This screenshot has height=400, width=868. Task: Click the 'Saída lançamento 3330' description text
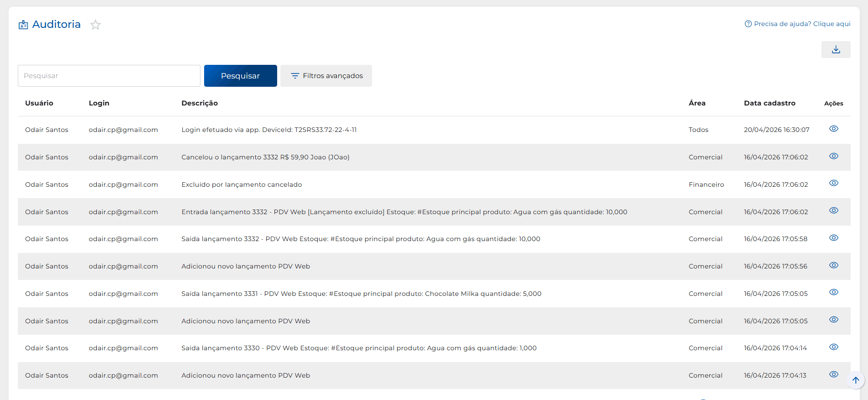[x=359, y=348]
